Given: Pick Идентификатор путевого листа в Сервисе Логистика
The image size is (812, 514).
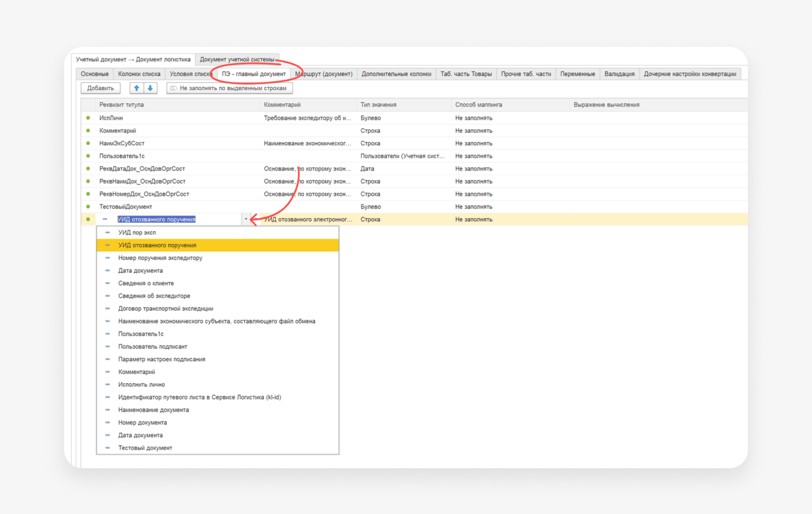Looking at the screenshot, I should [x=218, y=397].
